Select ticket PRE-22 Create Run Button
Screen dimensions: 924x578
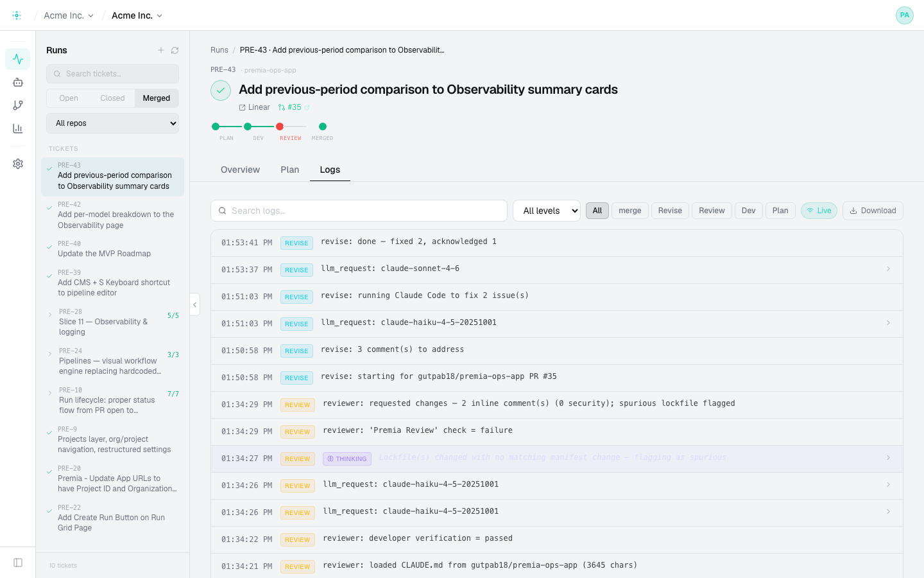point(112,518)
